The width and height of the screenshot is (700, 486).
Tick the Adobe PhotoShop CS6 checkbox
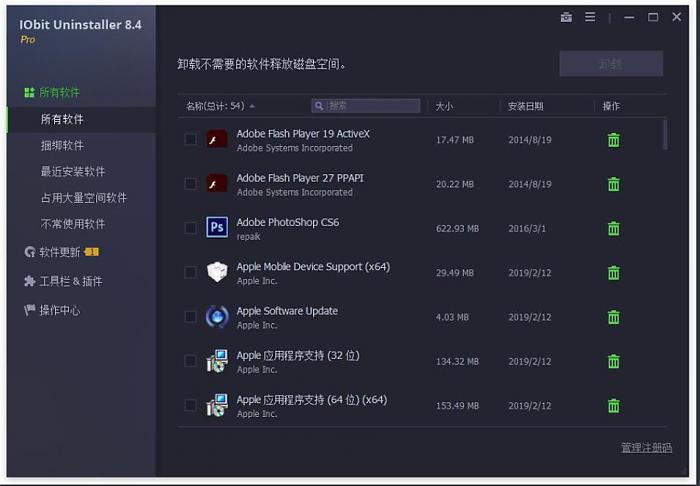point(190,228)
